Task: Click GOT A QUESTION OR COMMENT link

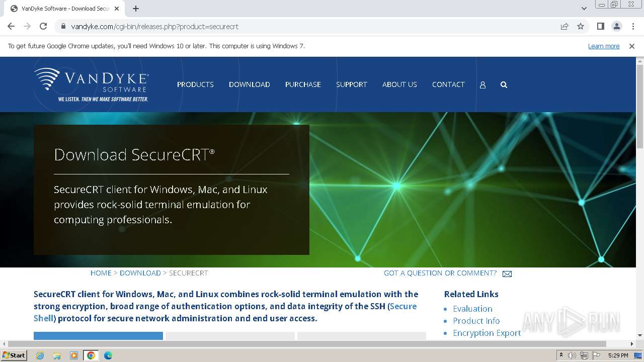Action: 440,273
